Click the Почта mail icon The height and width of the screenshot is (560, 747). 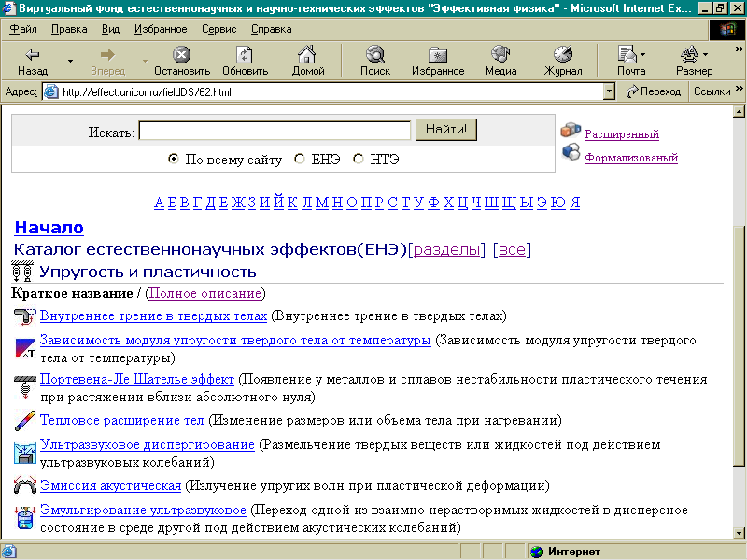[627, 54]
